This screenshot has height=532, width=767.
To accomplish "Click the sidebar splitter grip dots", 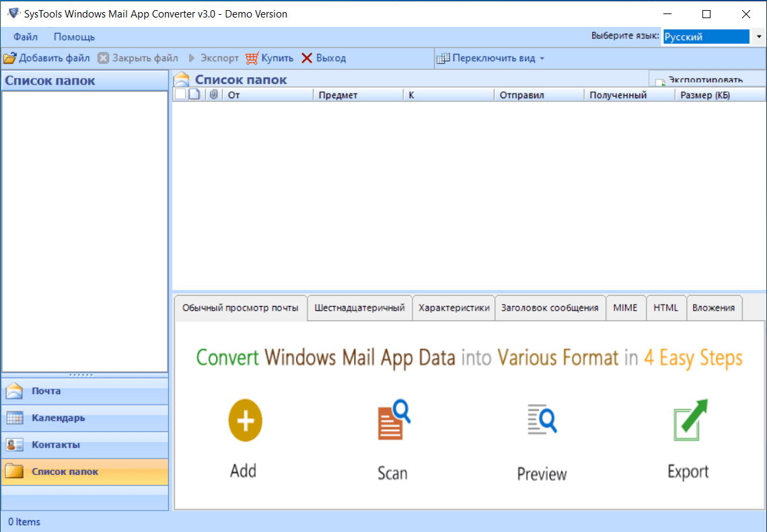I will pyautogui.click(x=81, y=375).
